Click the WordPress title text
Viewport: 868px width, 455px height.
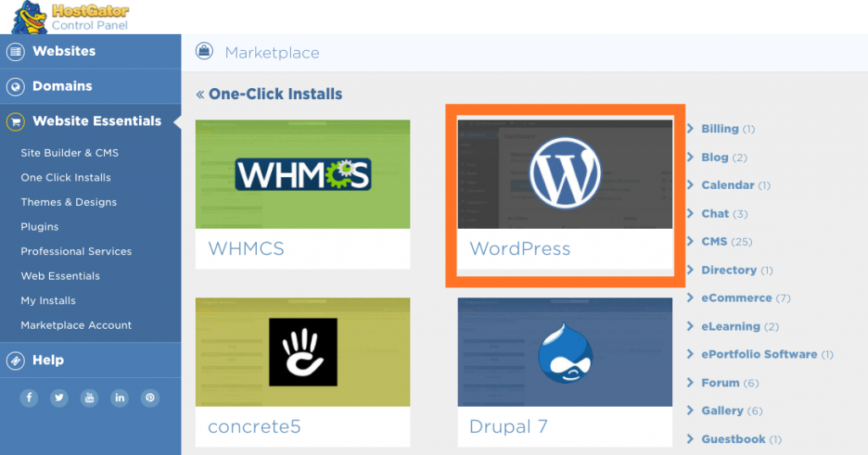pos(520,248)
